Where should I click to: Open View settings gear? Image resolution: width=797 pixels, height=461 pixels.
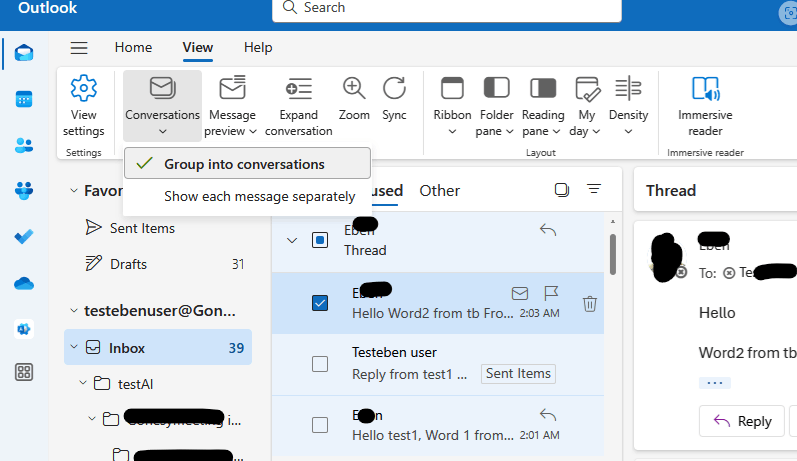pos(83,106)
